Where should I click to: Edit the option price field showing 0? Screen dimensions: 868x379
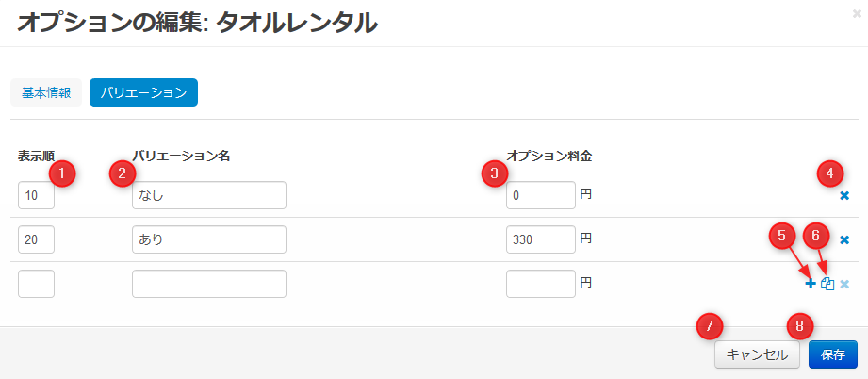(540, 196)
